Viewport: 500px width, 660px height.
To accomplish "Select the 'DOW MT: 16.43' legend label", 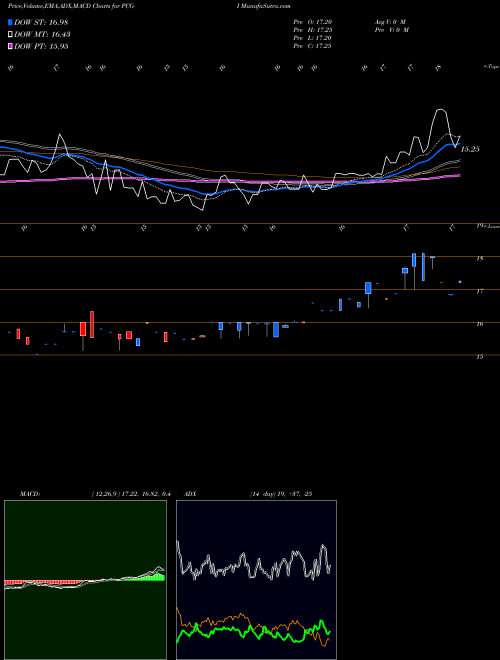I will 42,35.
